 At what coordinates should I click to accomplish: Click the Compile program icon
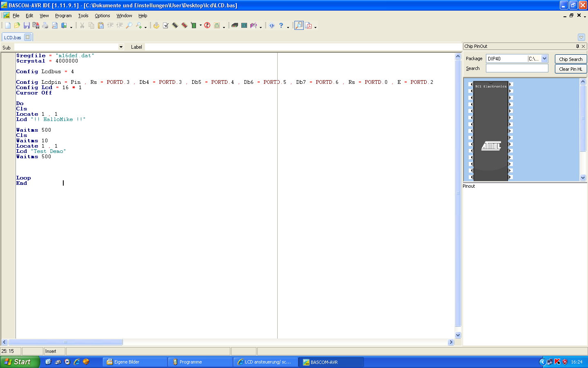point(156,25)
